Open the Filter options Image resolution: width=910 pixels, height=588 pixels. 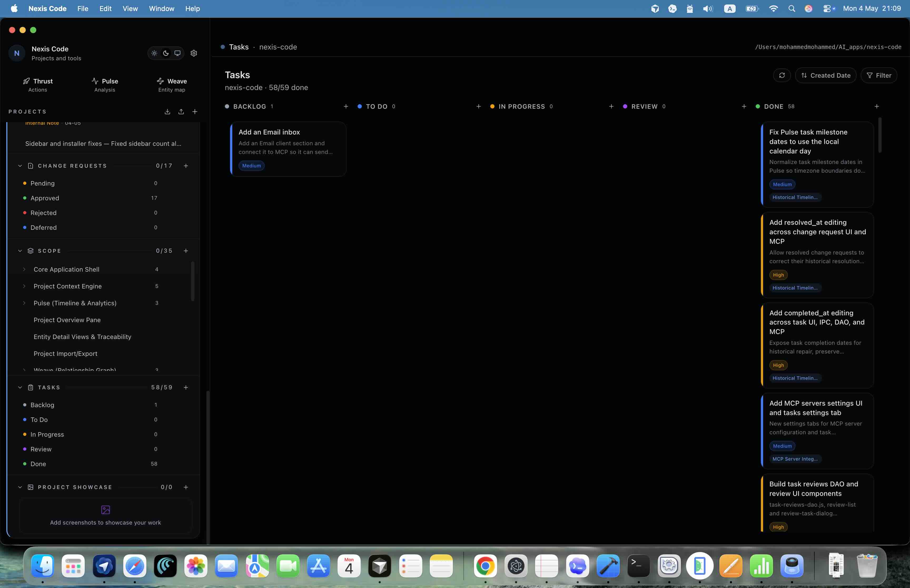[x=879, y=75]
